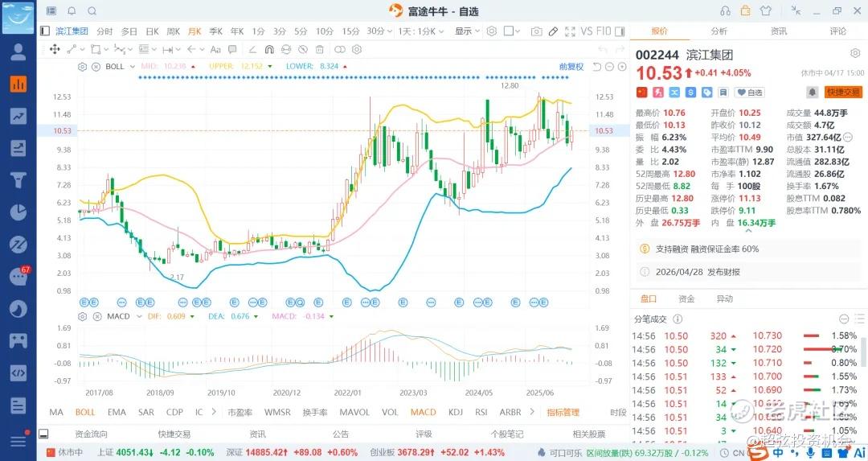This screenshot has height=461, width=868.
Task: Open the search magnifier in title bar
Action: click(x=92, y=11)
